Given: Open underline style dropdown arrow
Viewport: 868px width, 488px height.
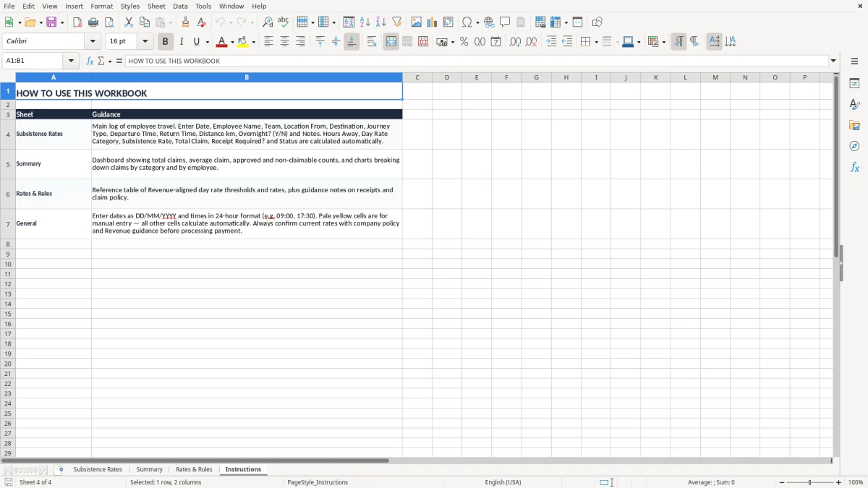Looking at the screenshot, I should coord(207,42).
